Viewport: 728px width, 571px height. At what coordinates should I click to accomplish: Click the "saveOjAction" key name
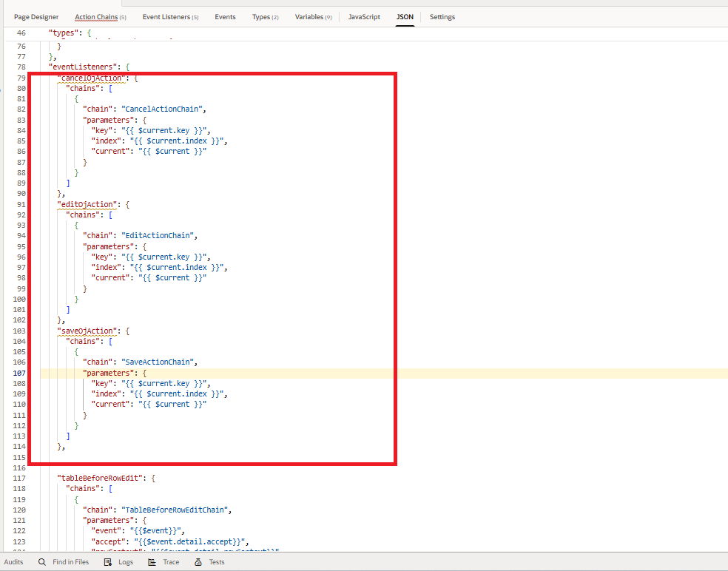[x=87, y=331]
